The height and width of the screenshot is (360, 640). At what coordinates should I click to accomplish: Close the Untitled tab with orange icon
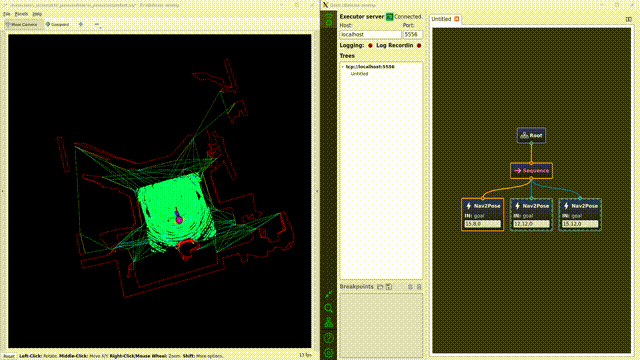pos(457,19)
